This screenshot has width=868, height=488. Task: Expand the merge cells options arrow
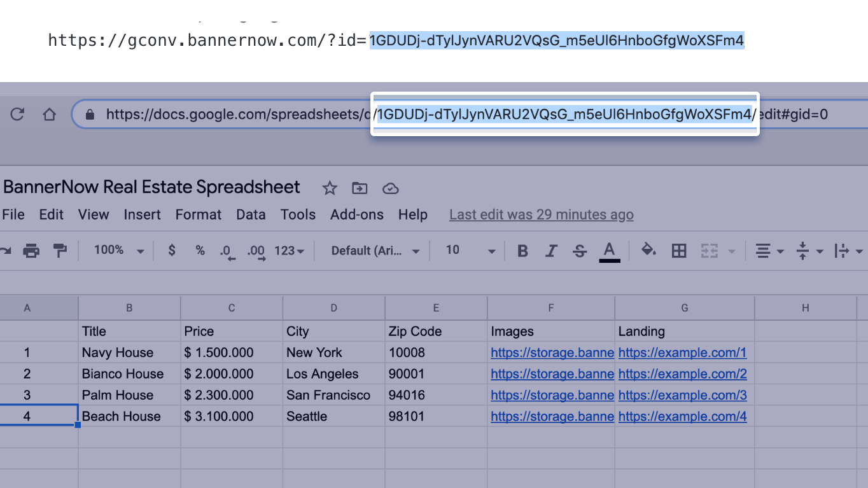pyautogui.click(x=731, y=251)
